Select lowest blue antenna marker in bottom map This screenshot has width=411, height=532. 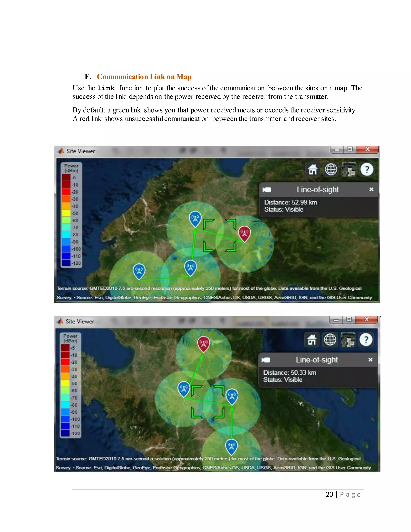click(x=231, y=446)
